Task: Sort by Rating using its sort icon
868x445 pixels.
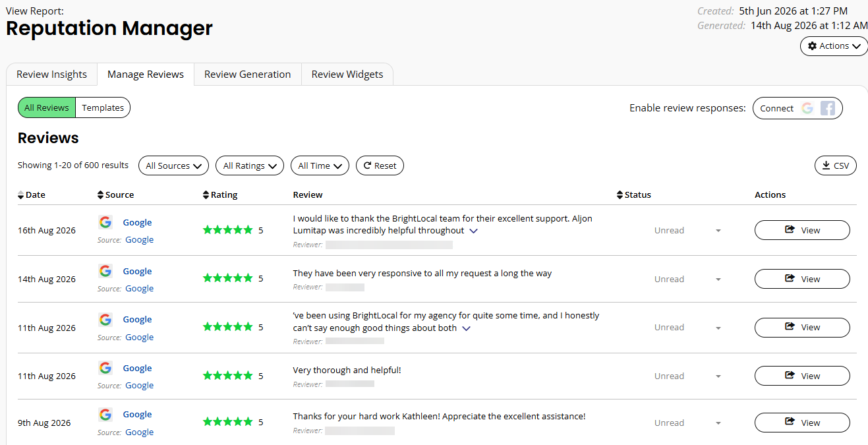Action: tap(206, 195)
